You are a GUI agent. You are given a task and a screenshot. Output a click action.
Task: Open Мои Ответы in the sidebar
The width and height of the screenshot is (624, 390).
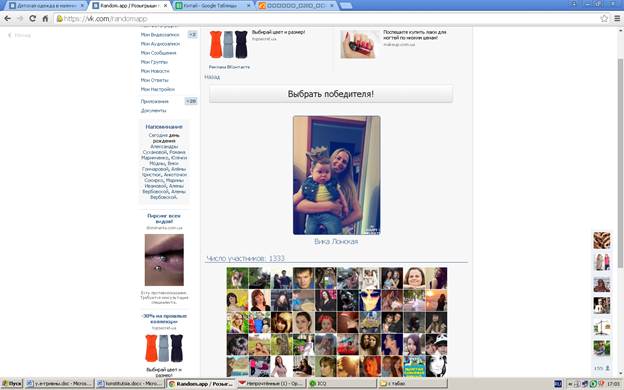point(154,80)
